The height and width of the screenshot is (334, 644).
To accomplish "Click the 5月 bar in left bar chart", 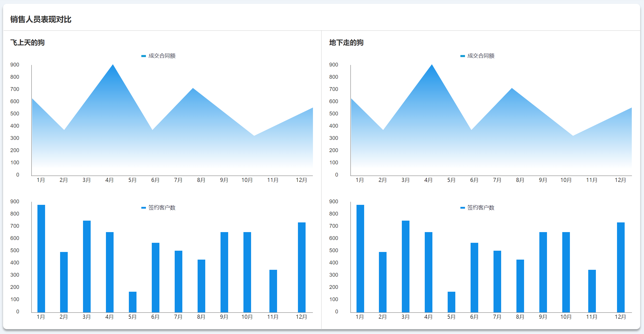I will tap(133, 302).
